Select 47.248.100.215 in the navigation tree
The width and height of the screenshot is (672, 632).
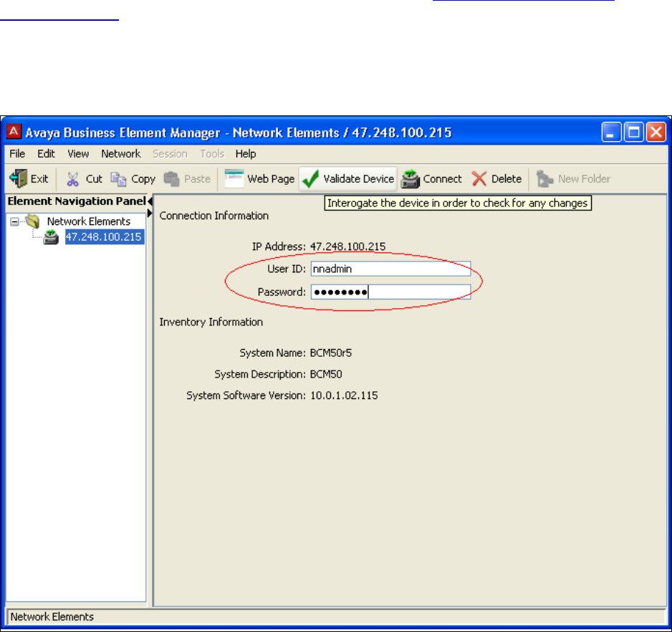(104, 237)
